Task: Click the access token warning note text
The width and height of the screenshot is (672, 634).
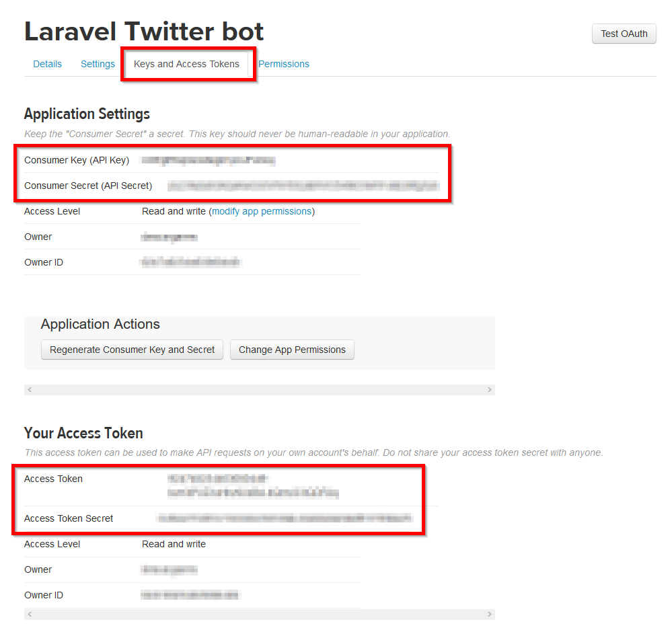Action: pos(313,452)
